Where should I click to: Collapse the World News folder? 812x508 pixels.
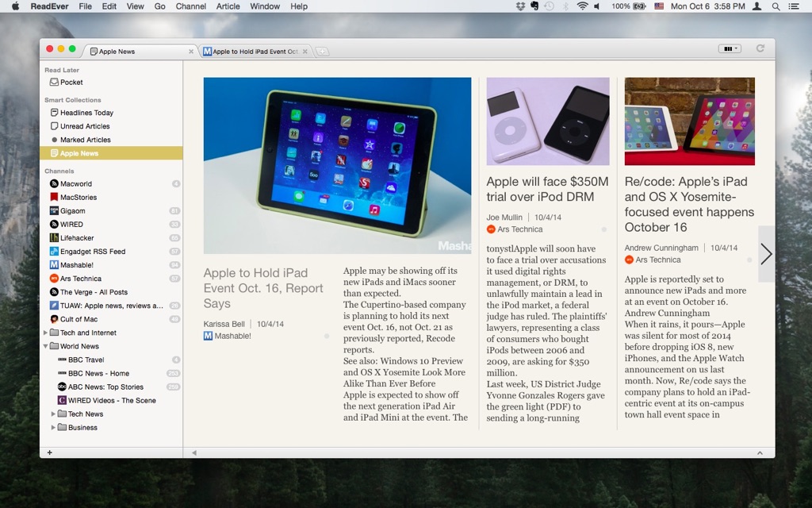click(x=45, y=346)
